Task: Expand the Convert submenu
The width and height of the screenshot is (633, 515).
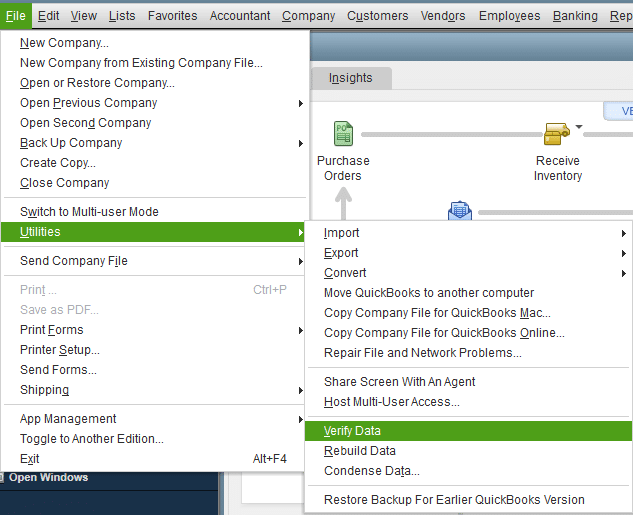Action: click(x=345, y=273)
